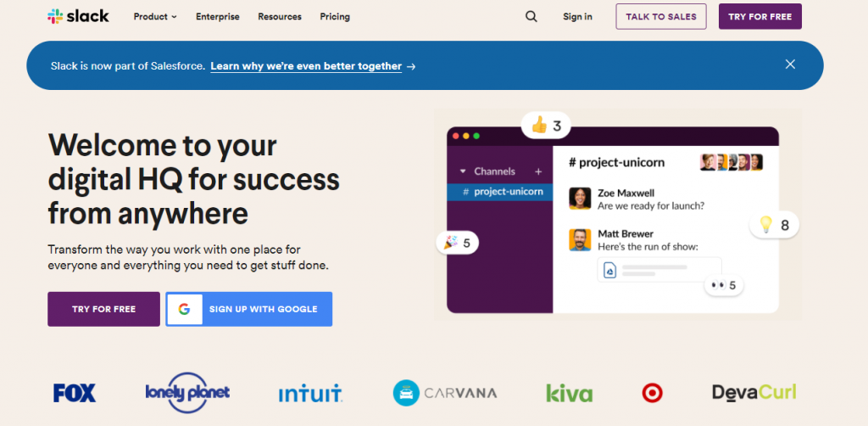
Task: Click the arrow after the banner link
Action: click(x=411, y=66)
